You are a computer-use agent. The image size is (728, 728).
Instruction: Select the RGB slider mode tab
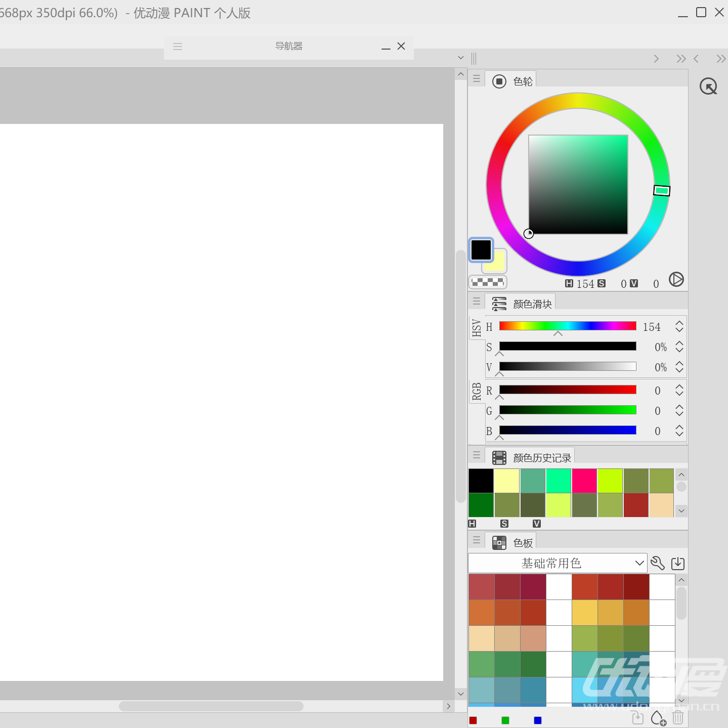(x=477, y=392)
